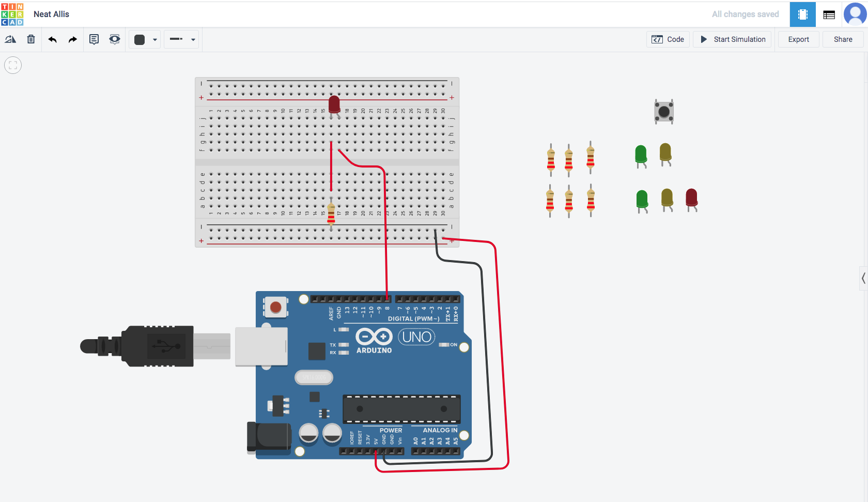Switch to component list view
The height and width of the screenshot is (502, 868).
pos(829,14)
